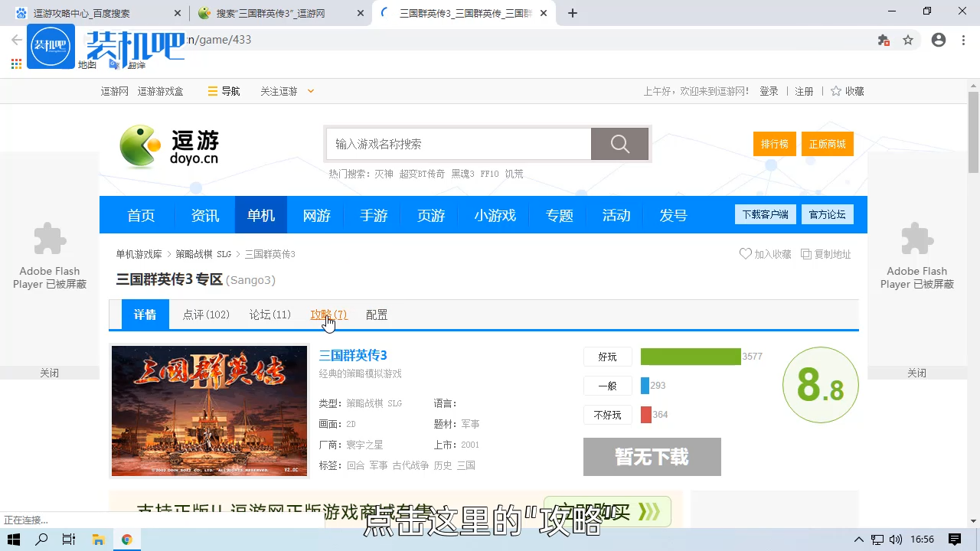Viewport: 980px width, 551px height.
Task: Expand the 关注逗游 dropdown arrow
Action: 310,90
